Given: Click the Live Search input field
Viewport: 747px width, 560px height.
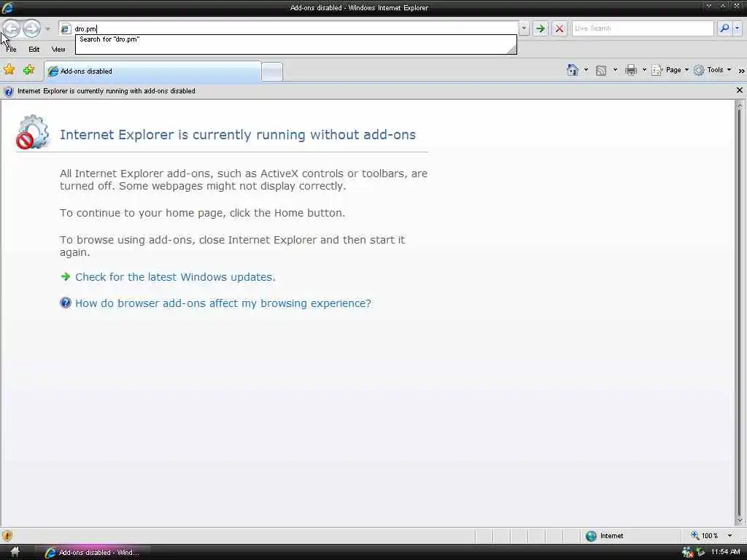Looking at the screenshot, I should [643, 28].
